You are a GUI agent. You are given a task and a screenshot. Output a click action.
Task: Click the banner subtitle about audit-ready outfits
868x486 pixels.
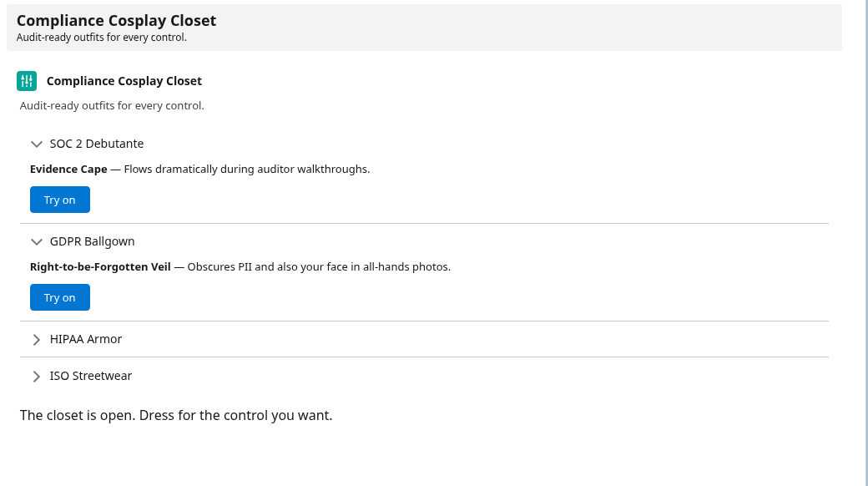[101, 37]
